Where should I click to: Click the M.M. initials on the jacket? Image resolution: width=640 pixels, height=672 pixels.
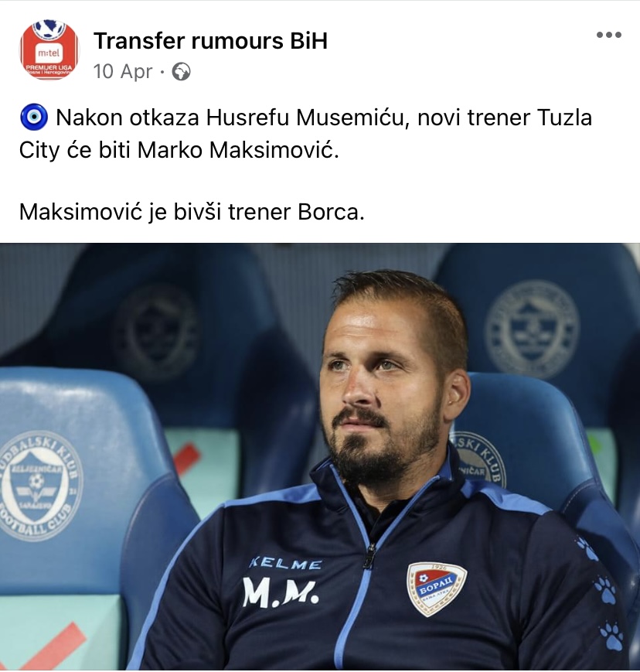[281, 592]
